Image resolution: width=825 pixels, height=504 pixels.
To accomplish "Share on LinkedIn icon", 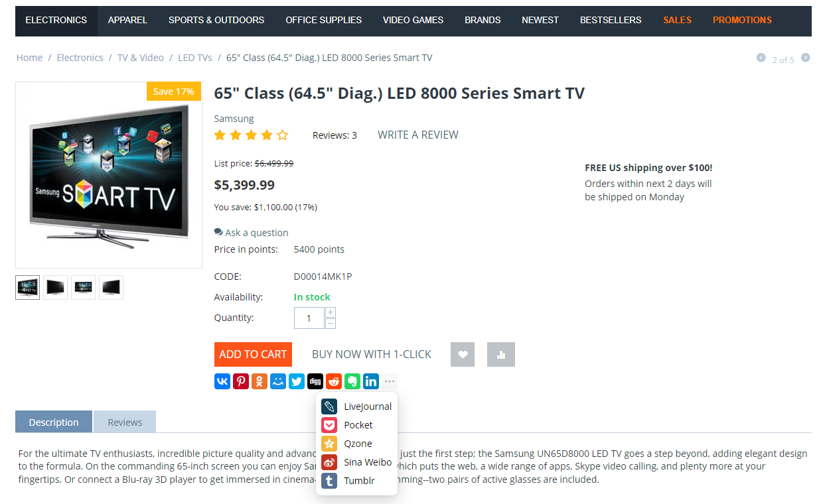I will (x=371, y=381).
